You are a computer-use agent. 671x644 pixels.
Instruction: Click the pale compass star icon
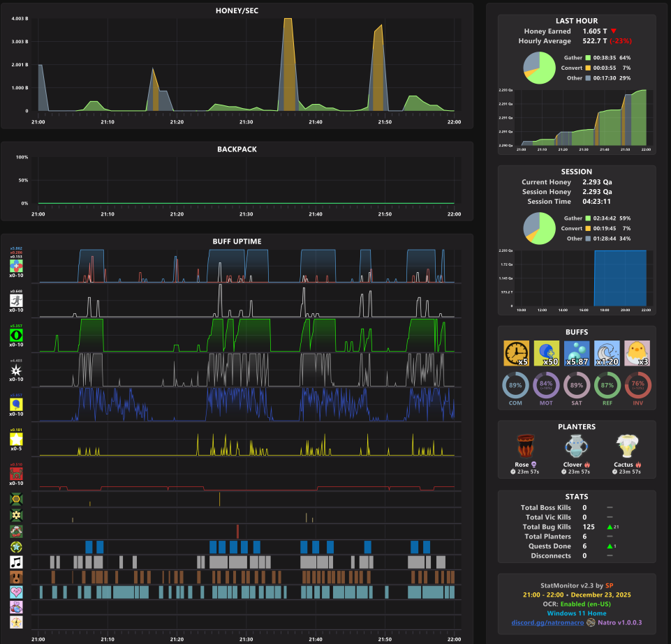16,622
